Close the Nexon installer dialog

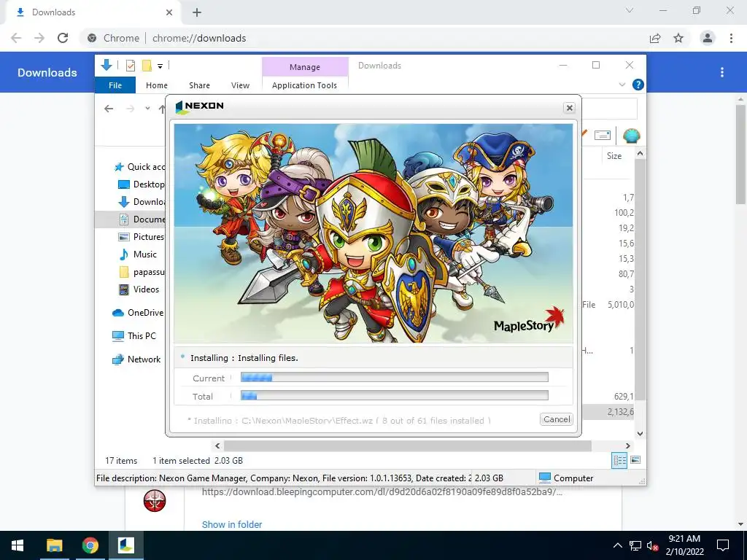pyautogui.click(x=569, y=108)
